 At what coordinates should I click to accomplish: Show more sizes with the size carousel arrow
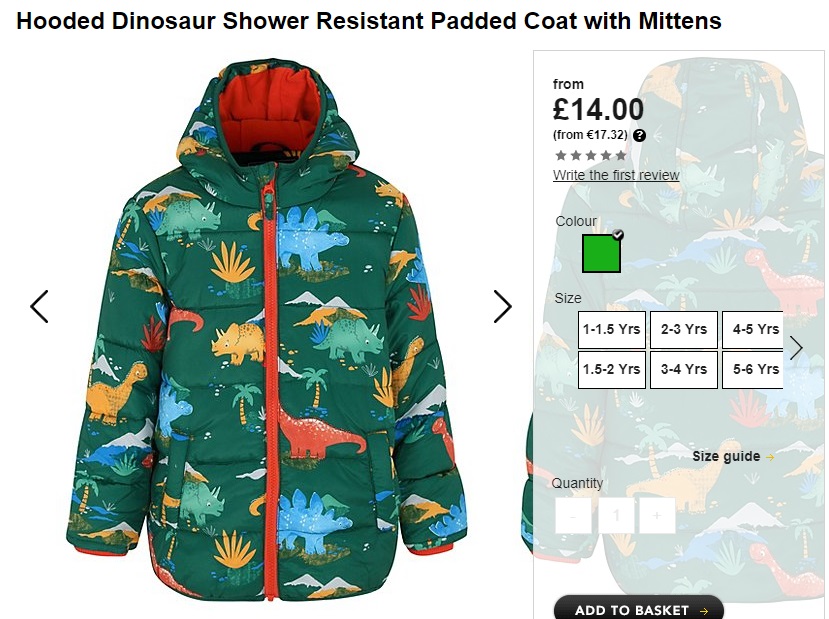coord(796,348)
